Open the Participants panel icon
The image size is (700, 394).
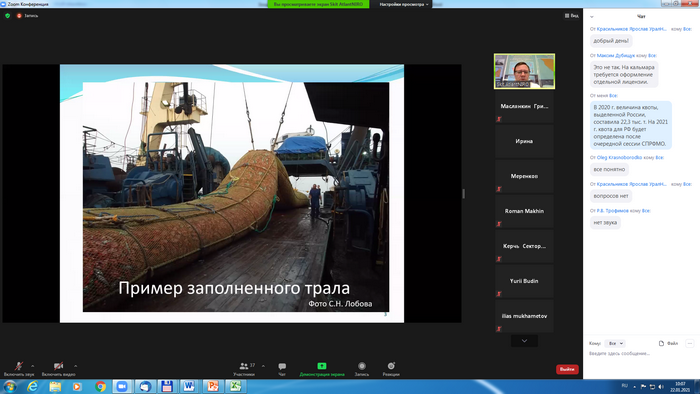click(x=244, y=366)
